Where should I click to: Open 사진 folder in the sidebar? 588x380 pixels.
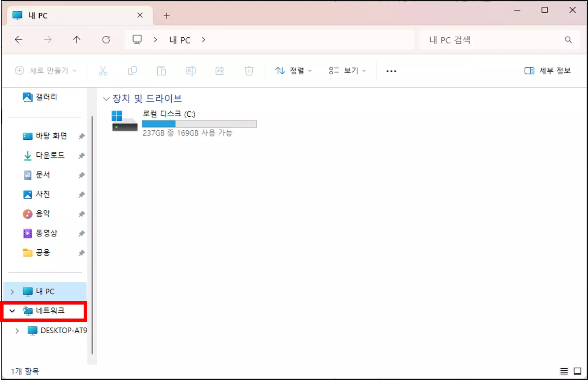(37, 194)
